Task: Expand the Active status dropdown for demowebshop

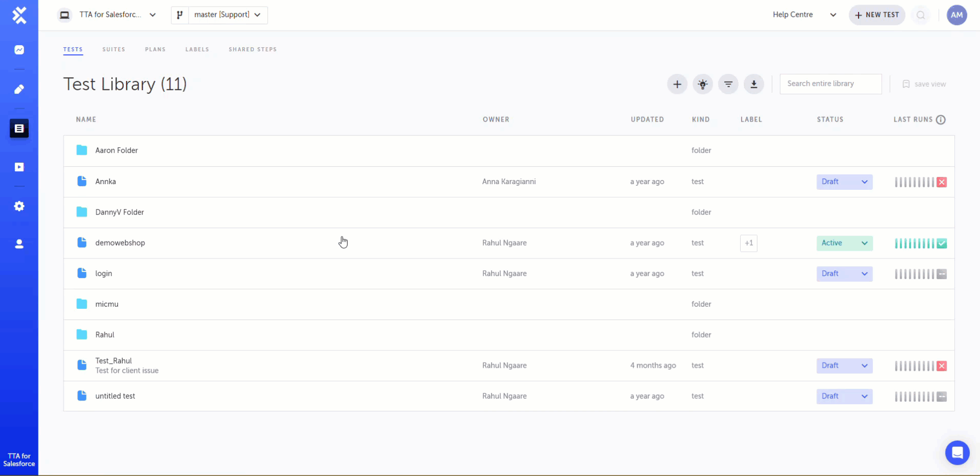Action: [844, 243]
